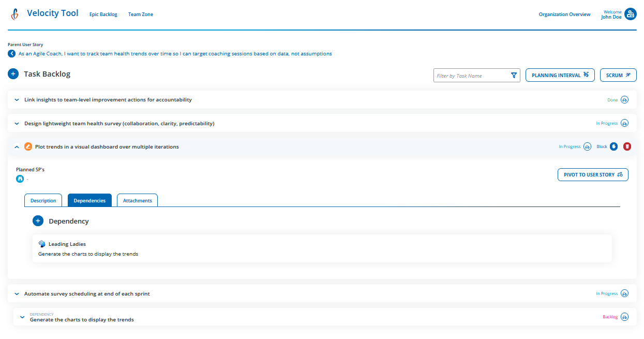Select the PLANNING INTERVAL toggle button
Screen dimensions: 644x339
560,75
